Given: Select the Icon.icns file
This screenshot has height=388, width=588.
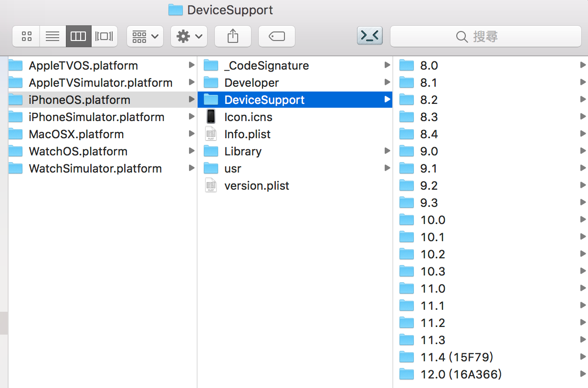Looking at the screenshot, I should tap(248, 117).
